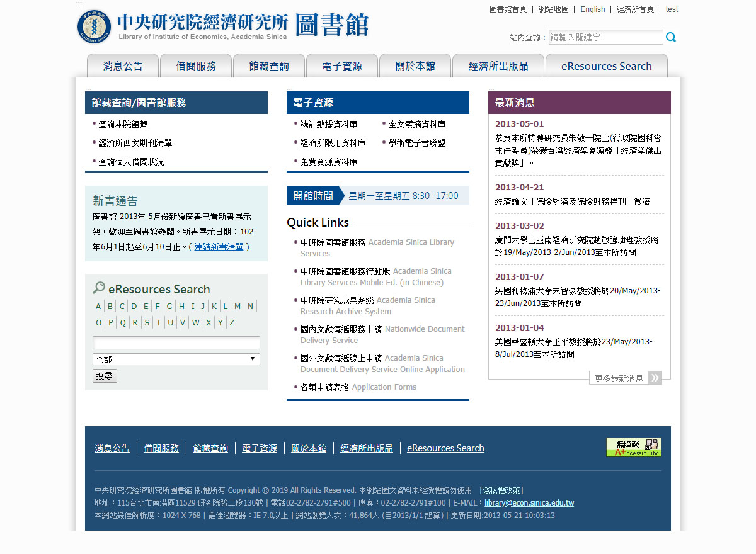Open the 經濟所首頁 top link
756x554 pixels.
pos(635,9)
